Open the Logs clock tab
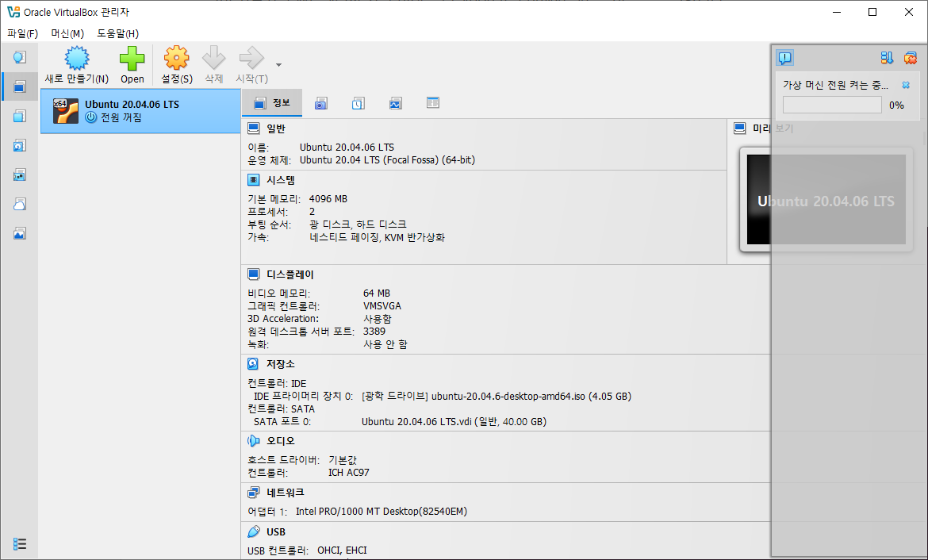Viewport: 928px width, 560px height. click(358, 104)
